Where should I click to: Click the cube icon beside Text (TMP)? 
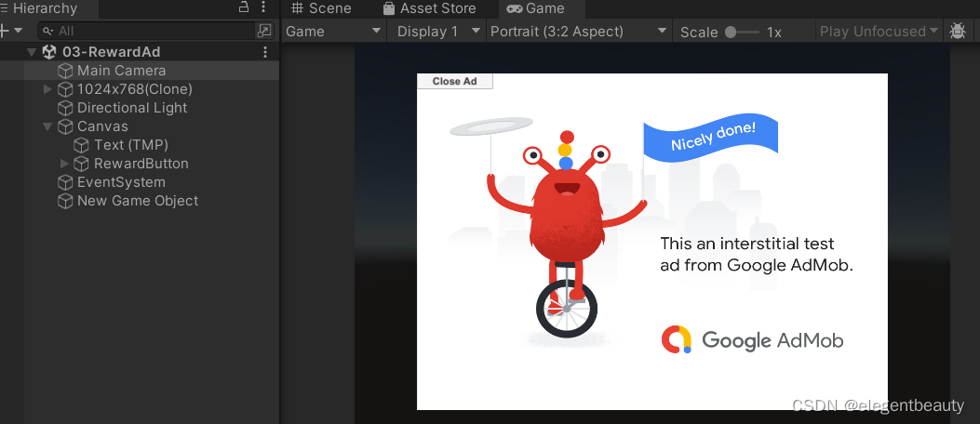click(x=81, y=145)
